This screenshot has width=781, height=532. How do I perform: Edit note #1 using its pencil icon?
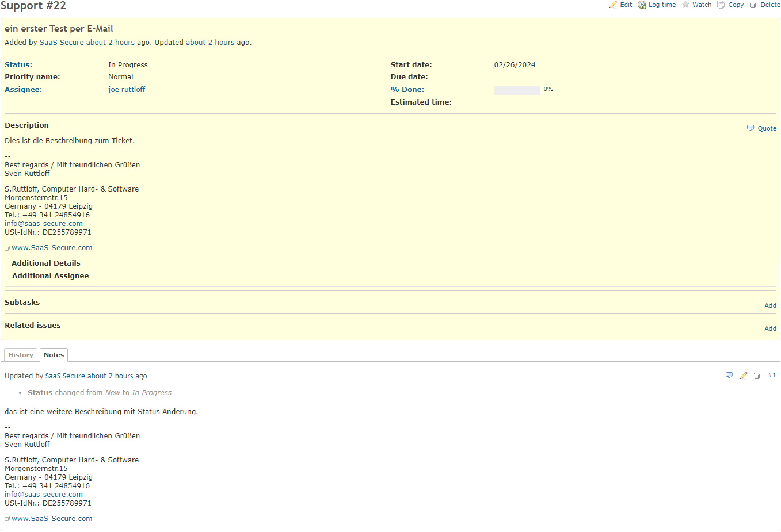pyautogui.click(x=743, y=375)
